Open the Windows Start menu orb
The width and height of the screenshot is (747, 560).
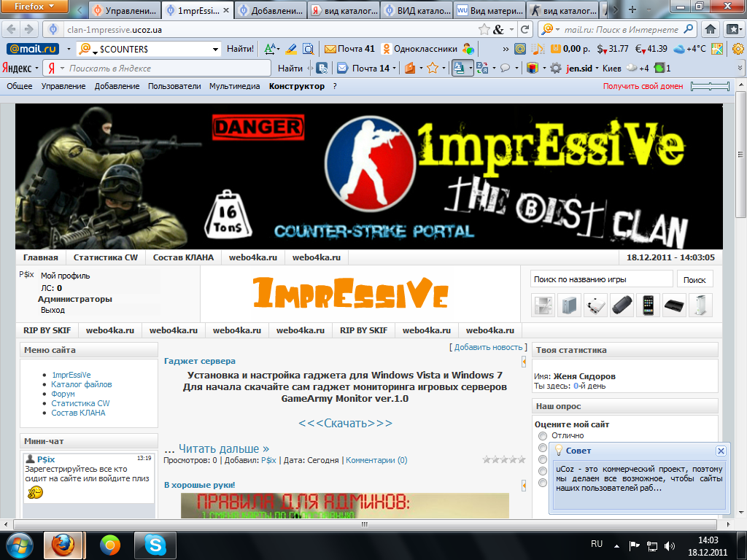tap(19, 545)
